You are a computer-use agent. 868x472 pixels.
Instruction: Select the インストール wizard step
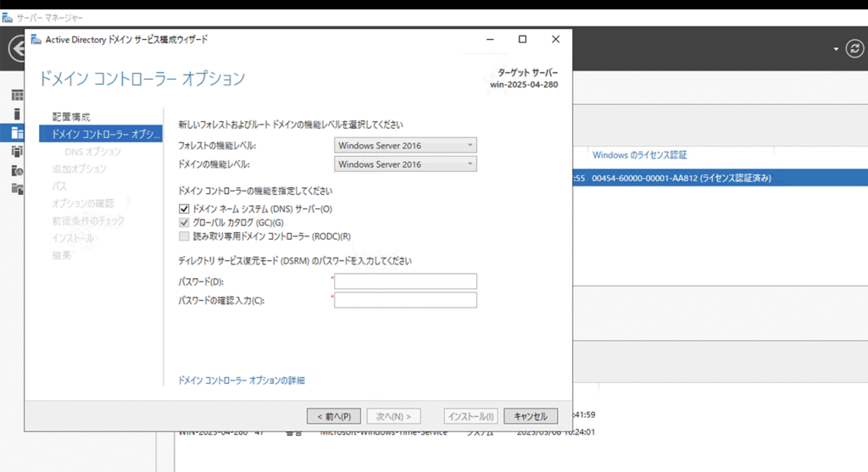[x=73, y=238]
